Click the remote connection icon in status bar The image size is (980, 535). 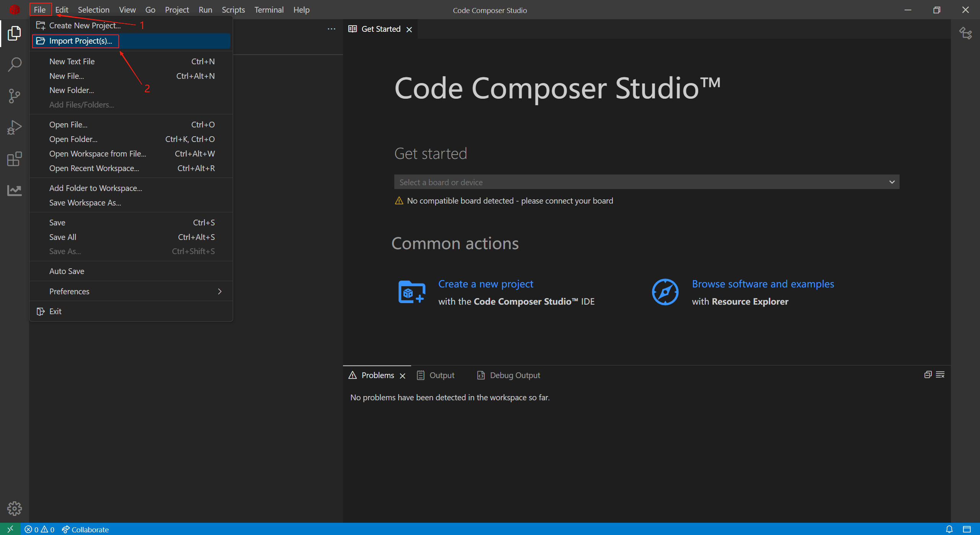[x=10, y=529]
